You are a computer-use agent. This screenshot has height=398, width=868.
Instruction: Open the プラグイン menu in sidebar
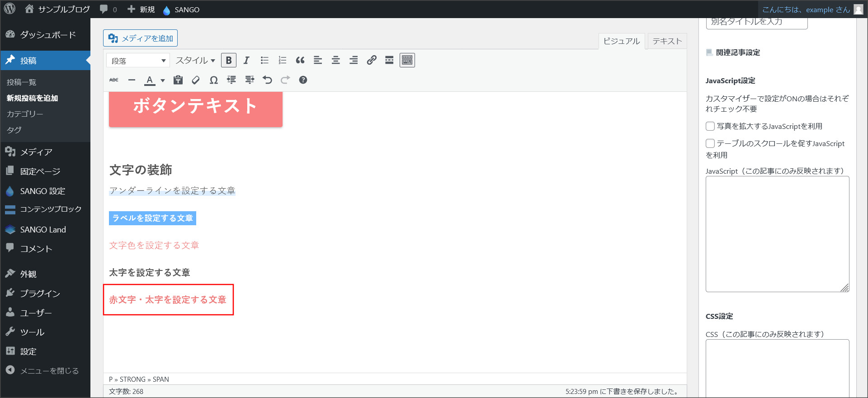[x=40, y=294]
